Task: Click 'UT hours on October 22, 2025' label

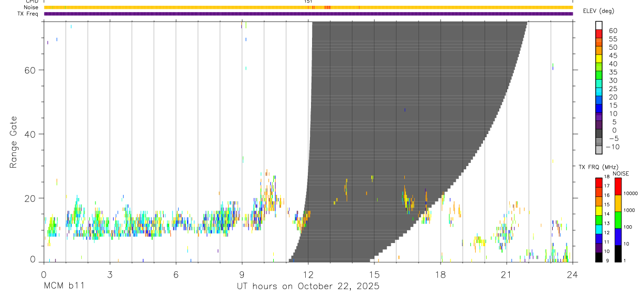Action: (308, 287)
